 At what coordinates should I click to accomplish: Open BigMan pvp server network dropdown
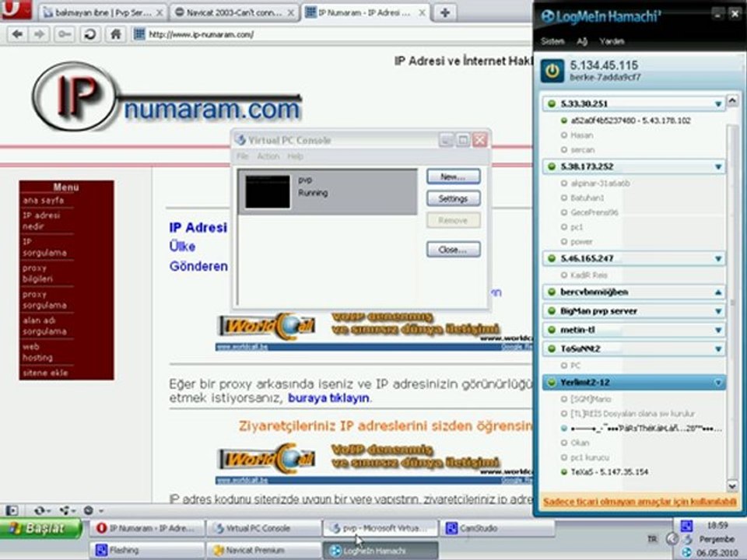[x=718, y=311]
